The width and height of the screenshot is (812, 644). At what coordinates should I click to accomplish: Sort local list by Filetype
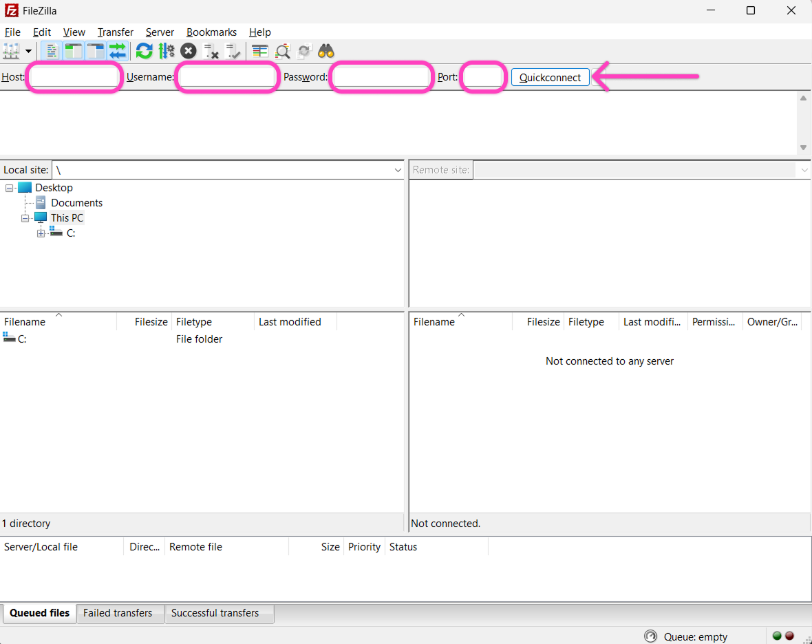(213, 321)
